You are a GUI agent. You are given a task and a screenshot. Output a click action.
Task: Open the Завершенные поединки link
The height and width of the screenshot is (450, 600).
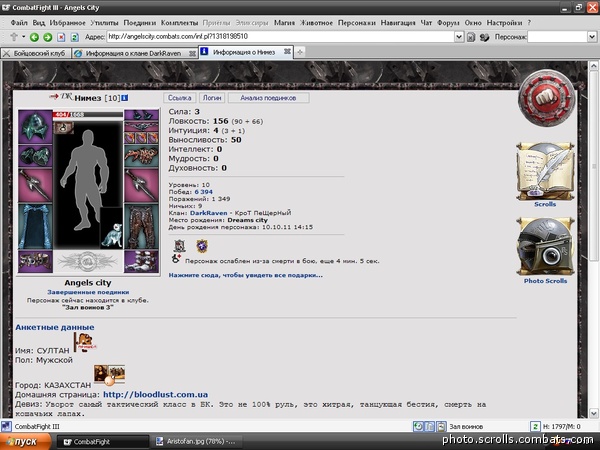88,292
